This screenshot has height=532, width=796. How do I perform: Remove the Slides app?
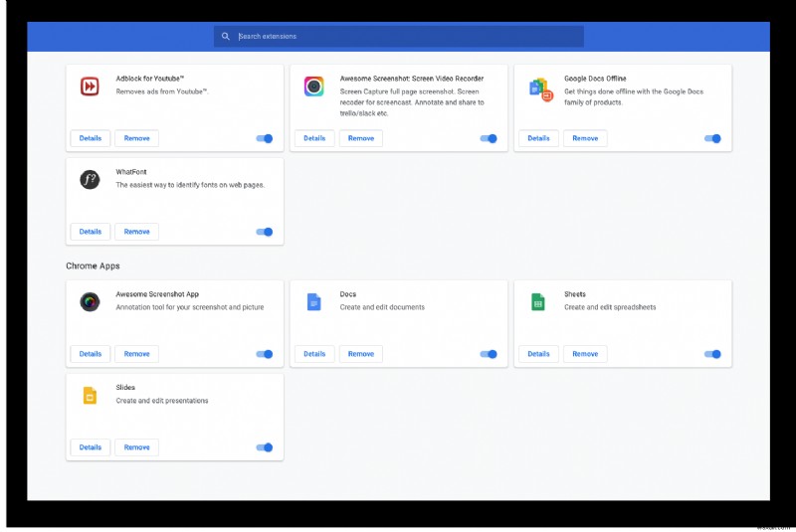click(x=136, y=447)
